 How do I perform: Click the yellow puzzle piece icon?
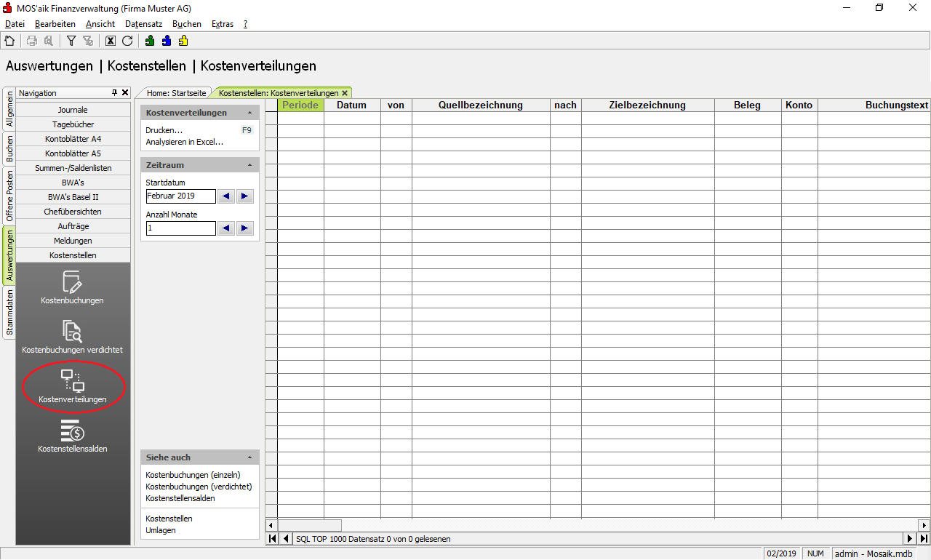coord(183,41)
